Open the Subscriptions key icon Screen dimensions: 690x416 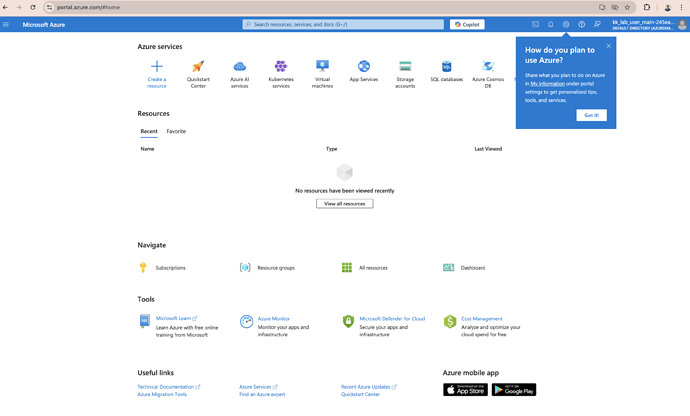pos(143,267)
